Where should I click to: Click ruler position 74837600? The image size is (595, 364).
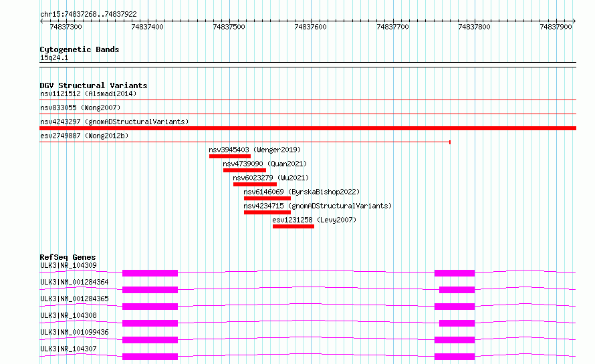click(x=310, y=27)
